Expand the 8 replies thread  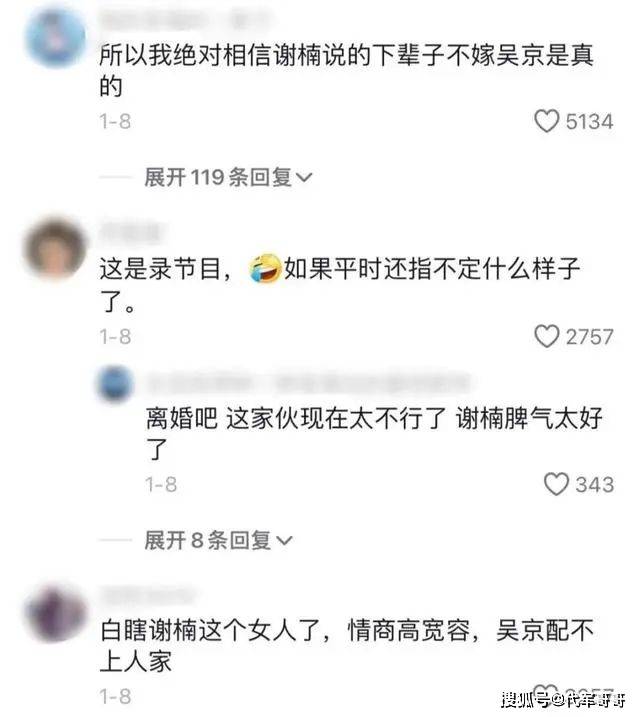[218, 540]
